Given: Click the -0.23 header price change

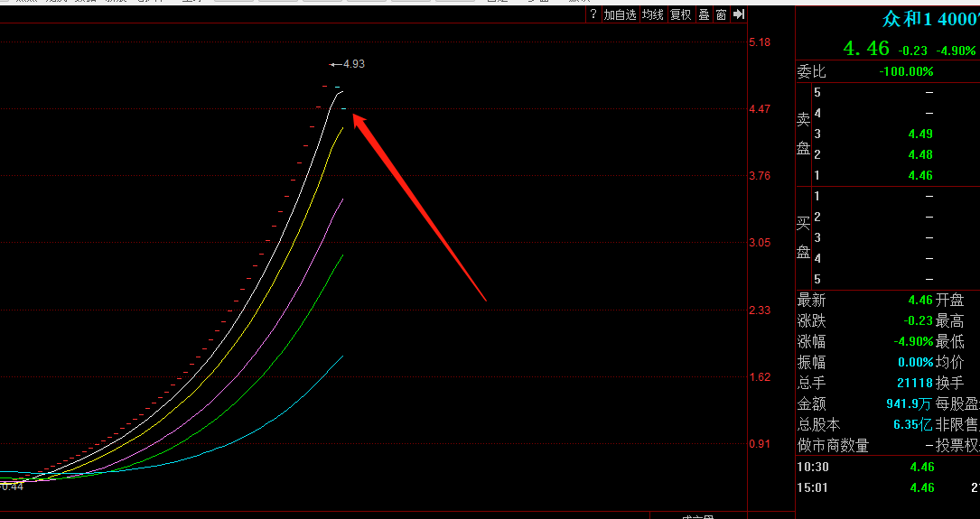Looking at the screenshot, I should click(912, 51).
